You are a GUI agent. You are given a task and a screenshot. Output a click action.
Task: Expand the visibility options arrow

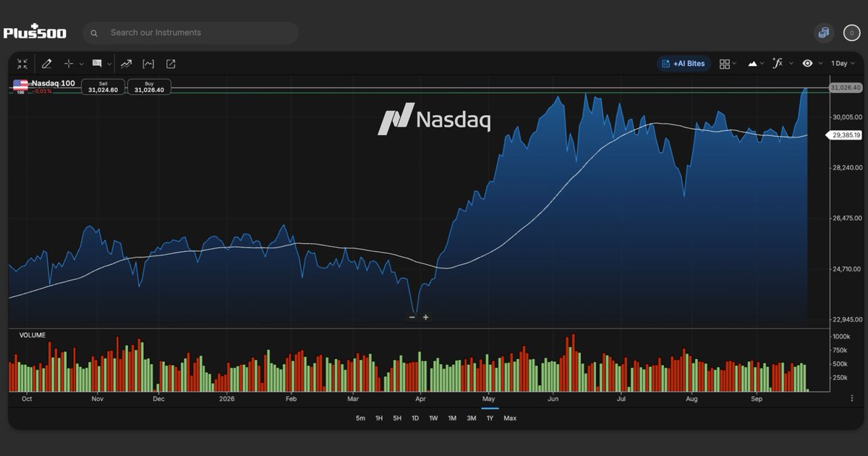coord(820,64)
